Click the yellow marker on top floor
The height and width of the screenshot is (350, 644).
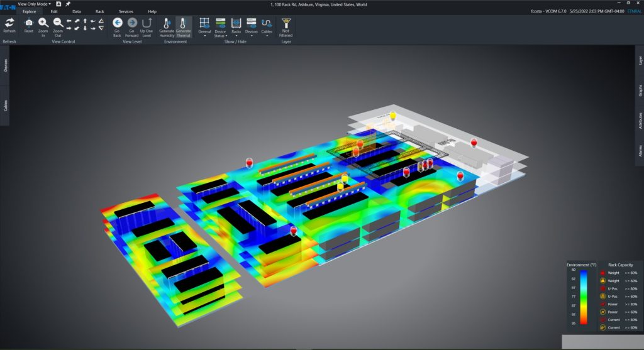[393, 116]
